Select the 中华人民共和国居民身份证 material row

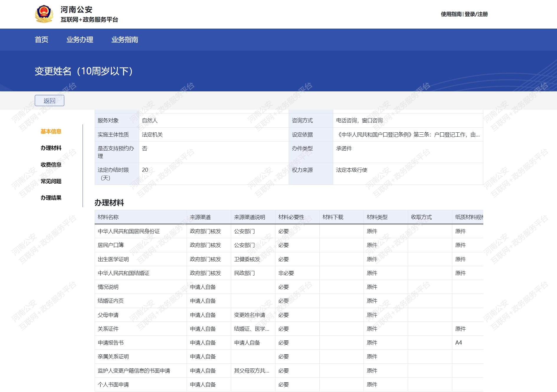[x=129, y=231]
